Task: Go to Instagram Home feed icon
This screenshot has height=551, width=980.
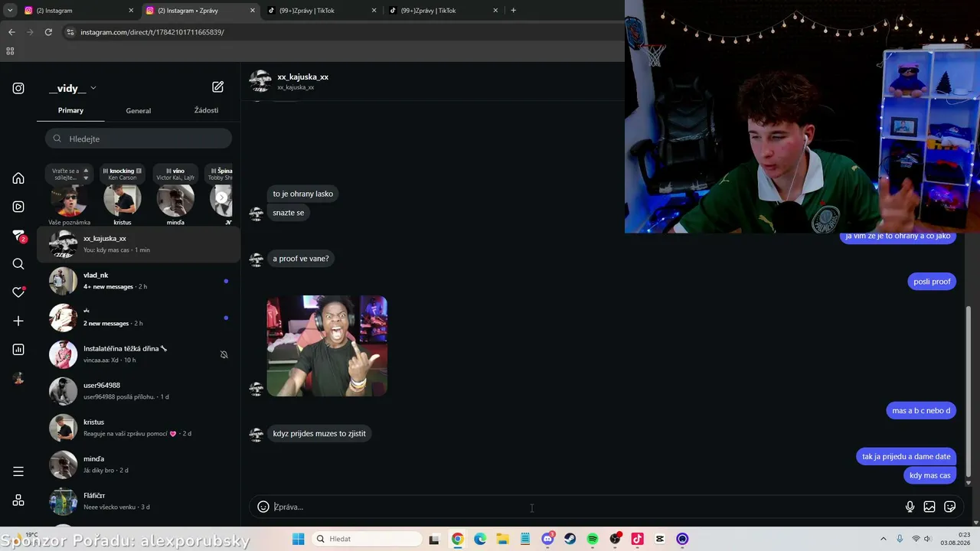Action: (x=18, y=178)
